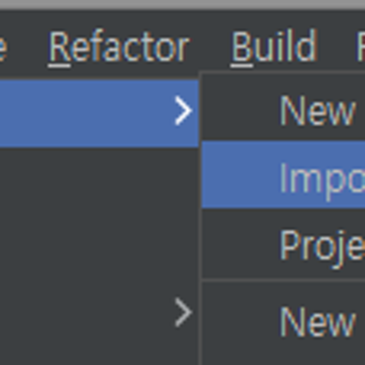The height and width of the screenshot is (365, 365).
Task: Click the gray title bar strip
Action: tap(182, 4)
